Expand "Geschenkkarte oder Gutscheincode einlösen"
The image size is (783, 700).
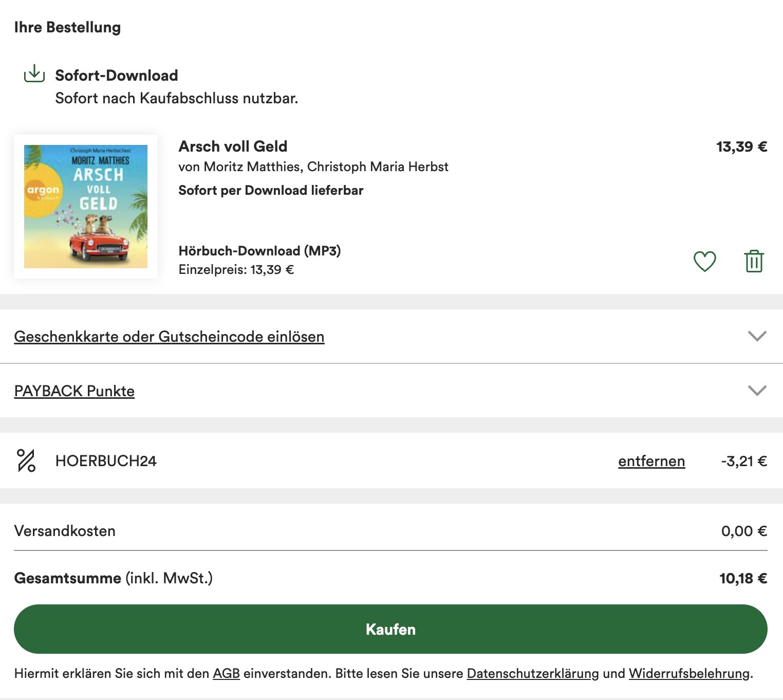(170, 337)
